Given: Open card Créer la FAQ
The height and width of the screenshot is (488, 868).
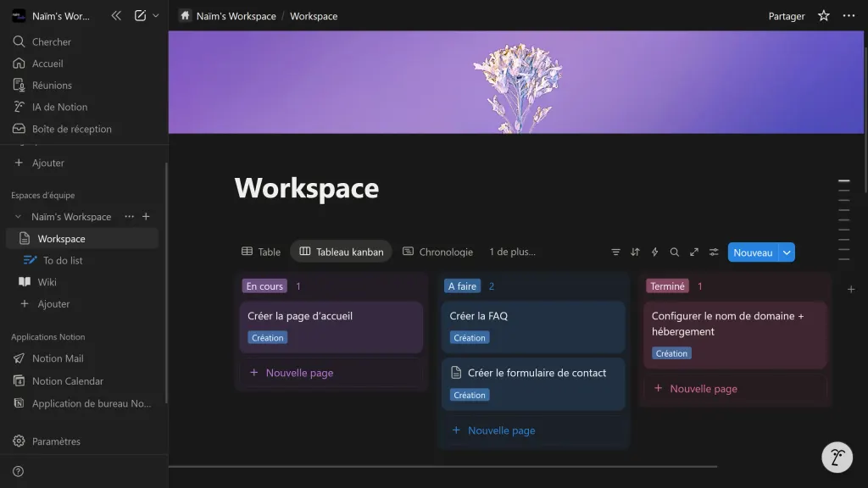Looking at the screenshot, I should pos(533,327).
